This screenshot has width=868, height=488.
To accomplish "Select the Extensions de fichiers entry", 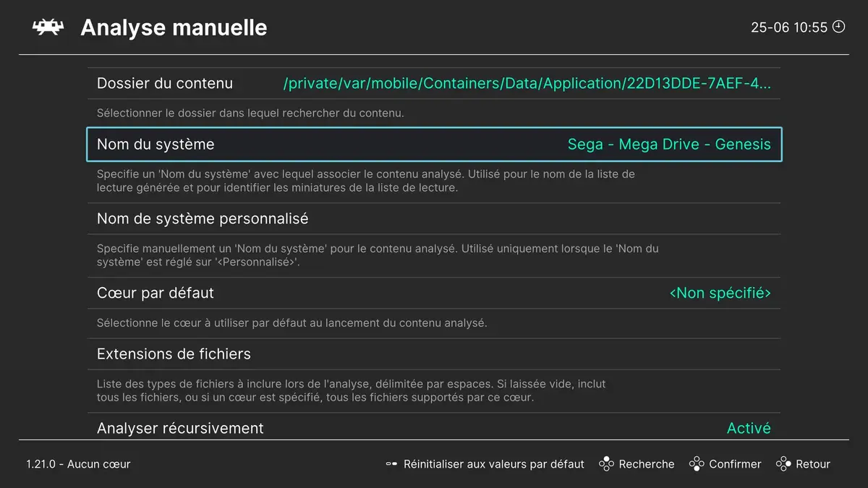I will point(434,354).
